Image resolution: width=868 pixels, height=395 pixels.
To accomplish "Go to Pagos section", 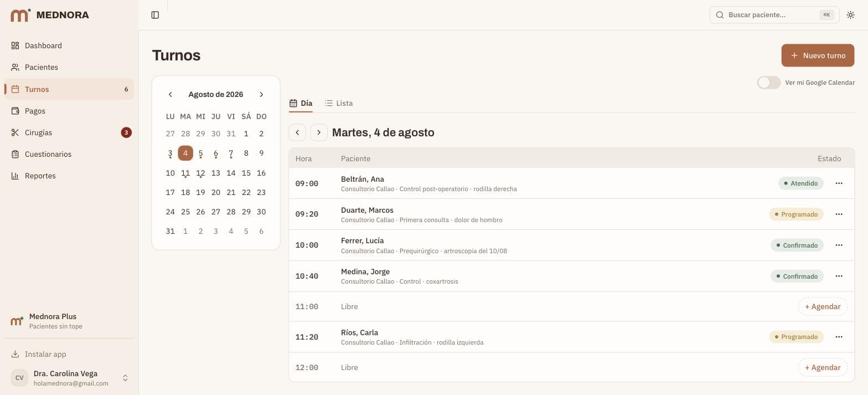I will coord(69,111).
